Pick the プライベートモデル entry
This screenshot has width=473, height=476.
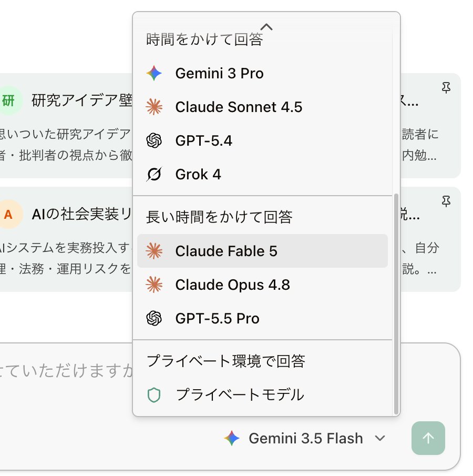point(262,395)
